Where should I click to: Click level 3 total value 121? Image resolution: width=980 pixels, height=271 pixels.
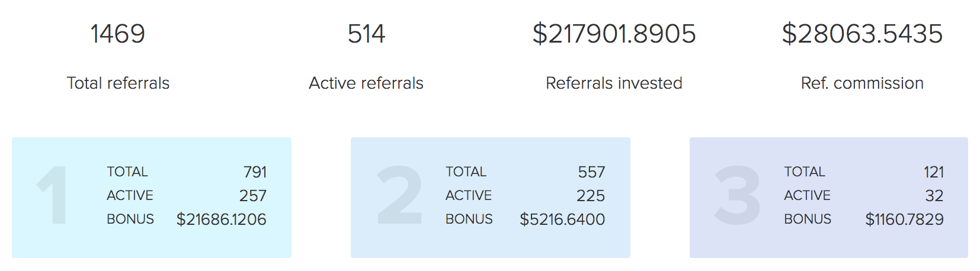[x=934, y=172]
